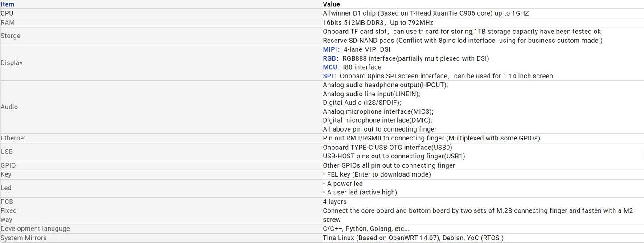Select the CPU row label
Viewport: 644px width, 243px height.
tap(7, 13)
